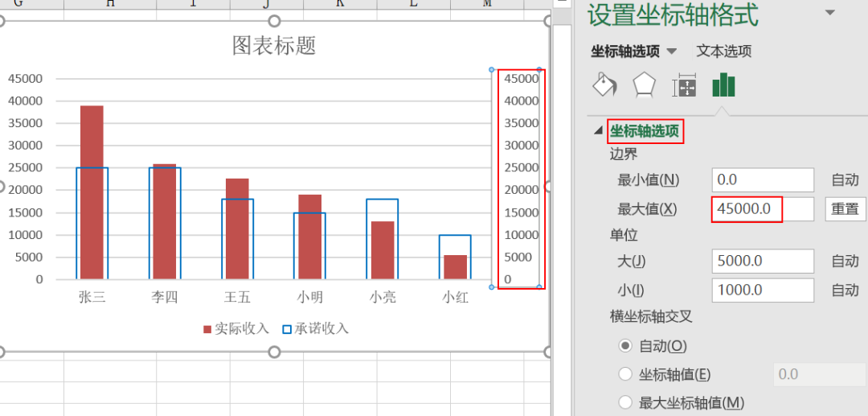Click 自动 button next to minor unit 小
Screen dimensions: 868x416
coord(845,290)
